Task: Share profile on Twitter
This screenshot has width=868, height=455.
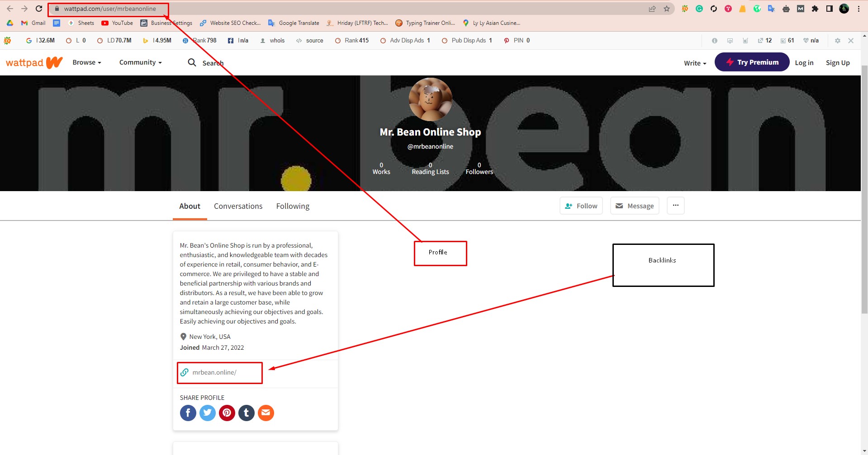Action: pos(208,413)
